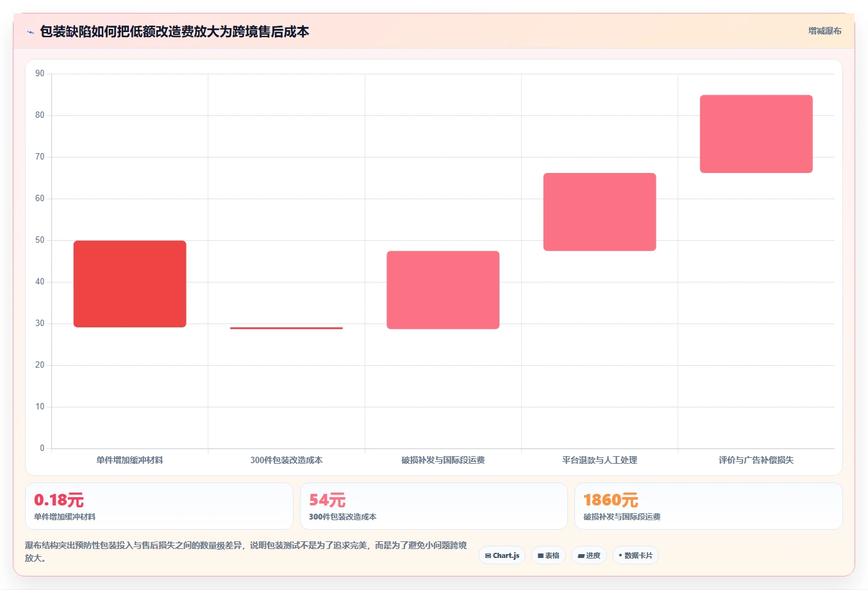Screen dimensions: 868x590
Task: Click the 54元 data card
Action: [434, 506]
